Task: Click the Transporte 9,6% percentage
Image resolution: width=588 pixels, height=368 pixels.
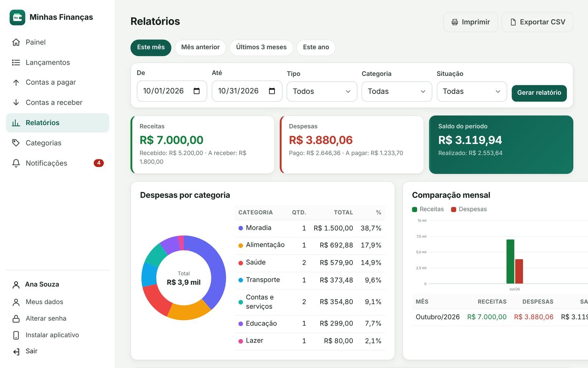Action: 373,280
